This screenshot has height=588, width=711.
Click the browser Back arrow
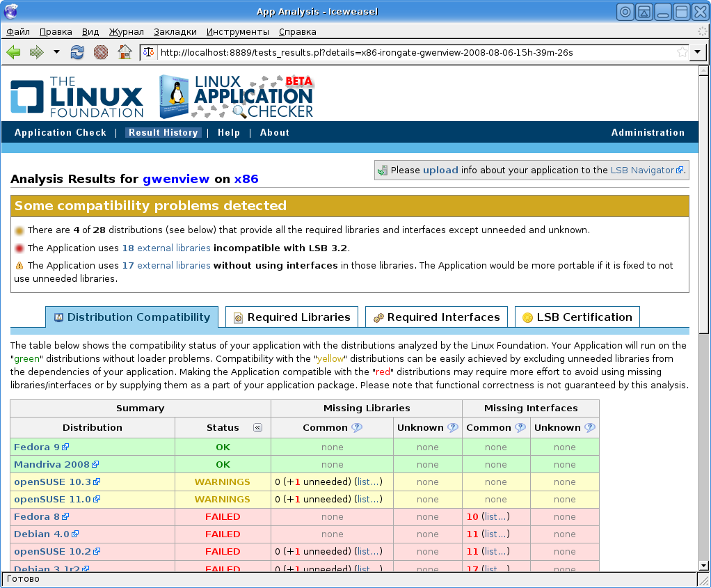14,52
